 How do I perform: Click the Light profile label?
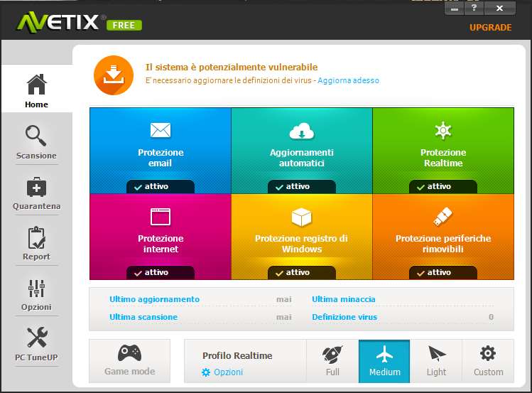point(436,372)
